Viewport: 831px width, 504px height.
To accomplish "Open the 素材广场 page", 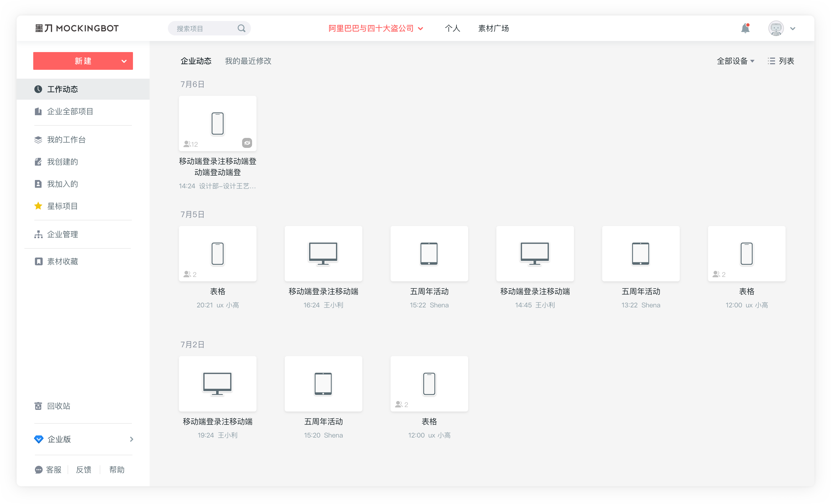I will coord(493,28).
